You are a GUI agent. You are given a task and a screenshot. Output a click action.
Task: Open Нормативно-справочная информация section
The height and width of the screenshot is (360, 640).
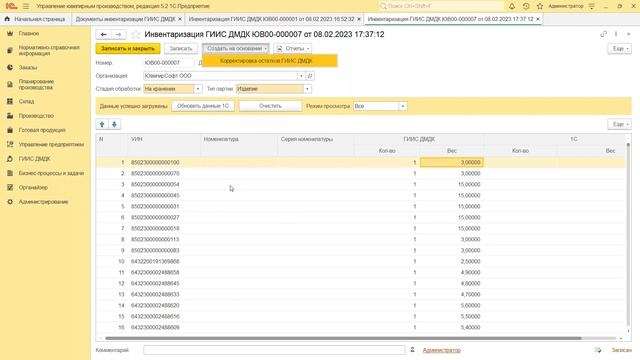pyautogui.click(x=49, y=50)
